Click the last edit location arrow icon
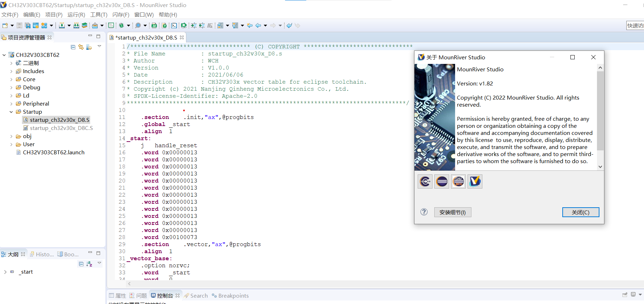644x304 pixels. pos(250,25)
